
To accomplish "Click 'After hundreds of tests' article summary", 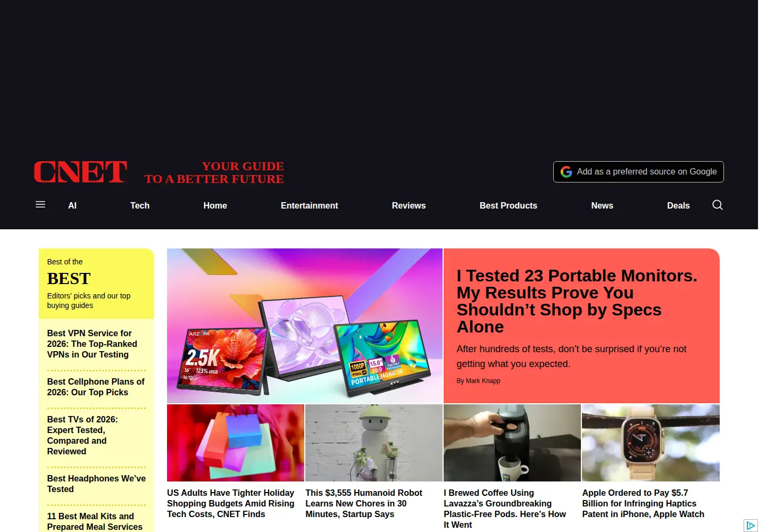I will (x=571, y=356).
